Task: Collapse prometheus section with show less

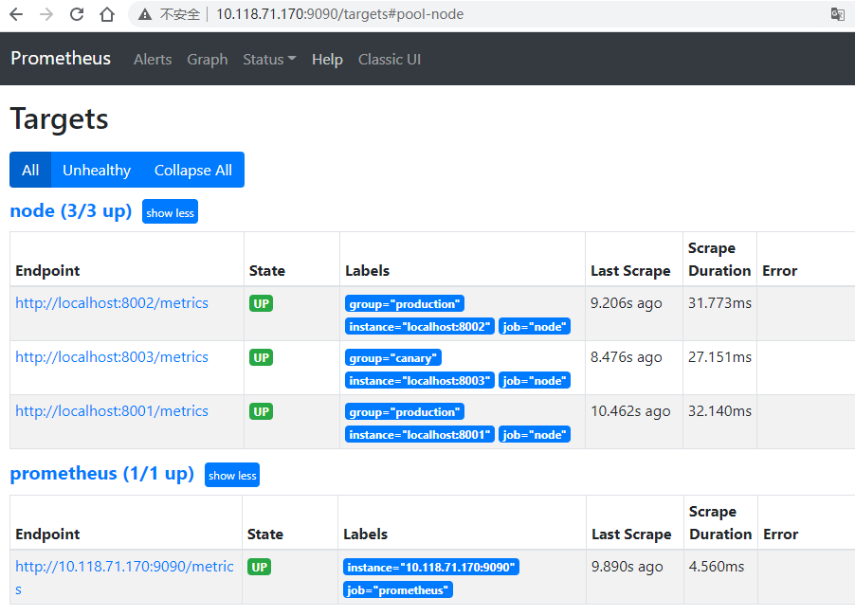Action: 231,475
